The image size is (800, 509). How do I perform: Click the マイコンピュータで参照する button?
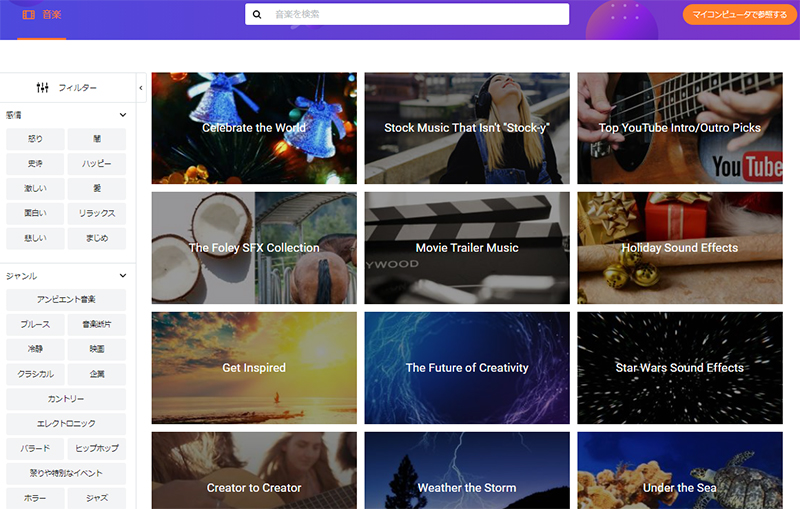(739, 14)
